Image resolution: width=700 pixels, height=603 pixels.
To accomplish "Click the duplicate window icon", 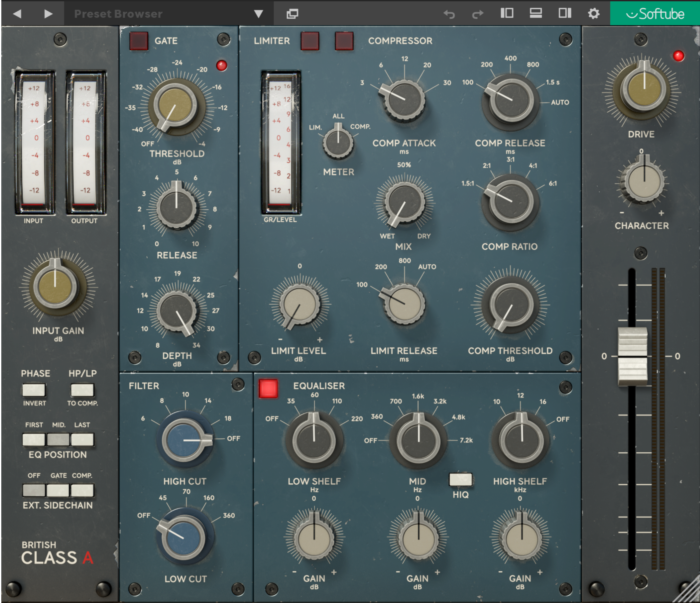I will [x=292, y=14].
